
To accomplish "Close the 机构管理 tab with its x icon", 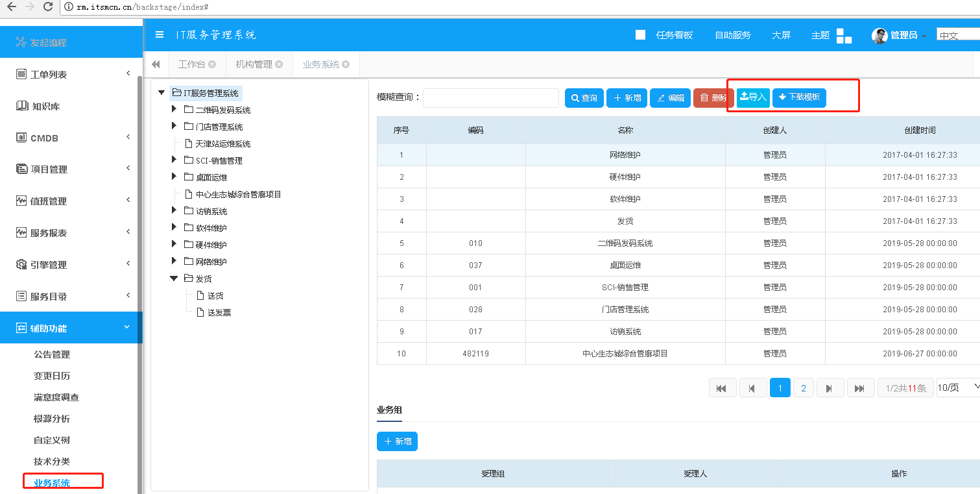I will (x=279, y=64).
